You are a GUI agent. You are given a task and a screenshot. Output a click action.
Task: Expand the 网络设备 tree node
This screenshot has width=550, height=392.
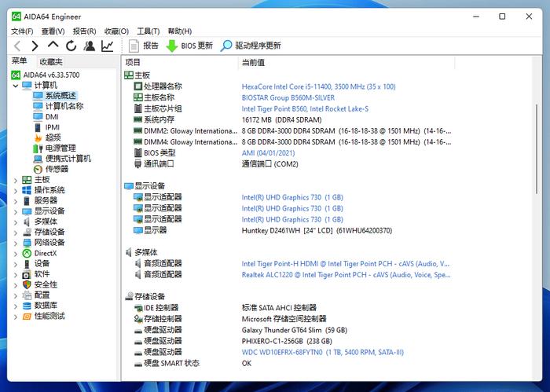(x=16, y=244)
